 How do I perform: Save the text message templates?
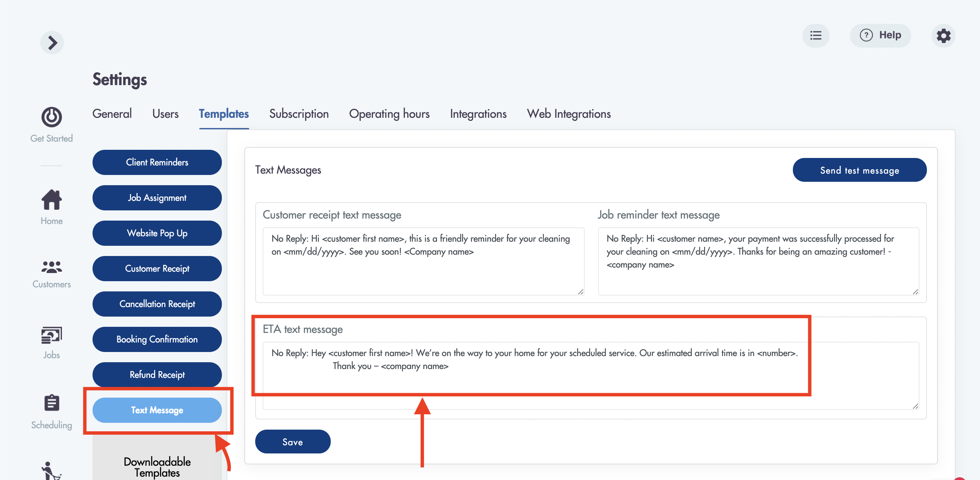[x=293, y=442]
